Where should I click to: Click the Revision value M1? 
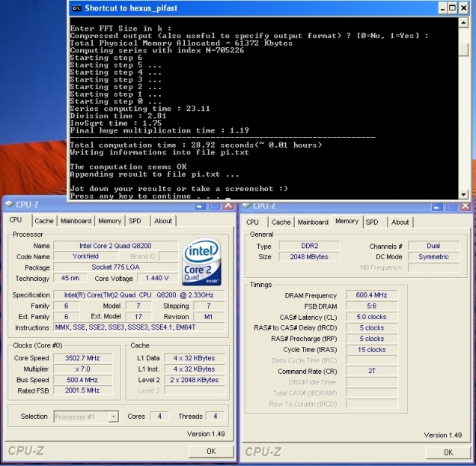[209, 317]
